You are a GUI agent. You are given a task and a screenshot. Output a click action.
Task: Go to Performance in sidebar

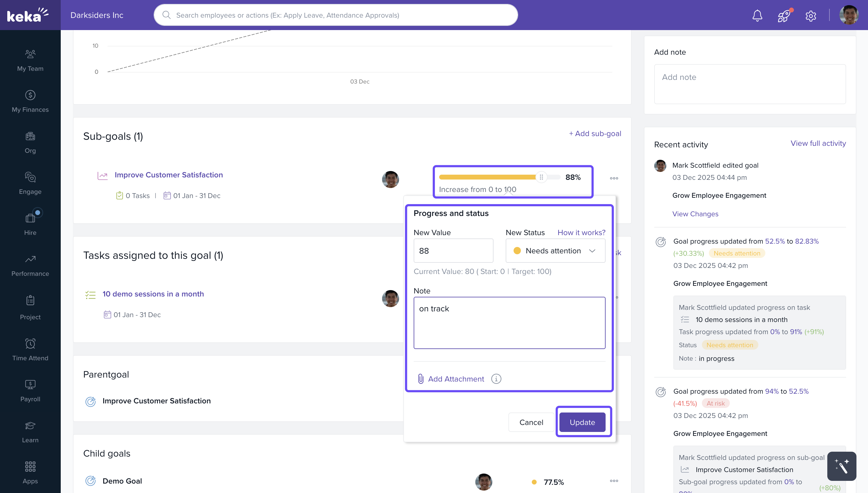click(30, 265)
